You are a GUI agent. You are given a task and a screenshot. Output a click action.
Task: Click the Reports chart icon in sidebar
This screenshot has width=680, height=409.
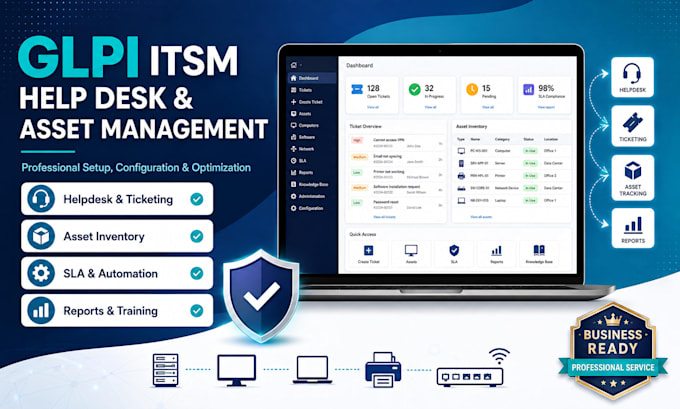pos(294,172)
